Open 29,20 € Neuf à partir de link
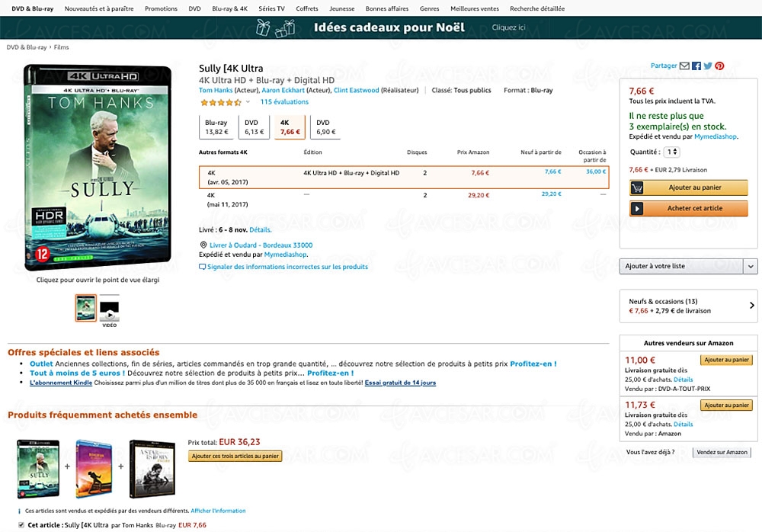Viewport: 762px width, 532px height. pos(551,194)
